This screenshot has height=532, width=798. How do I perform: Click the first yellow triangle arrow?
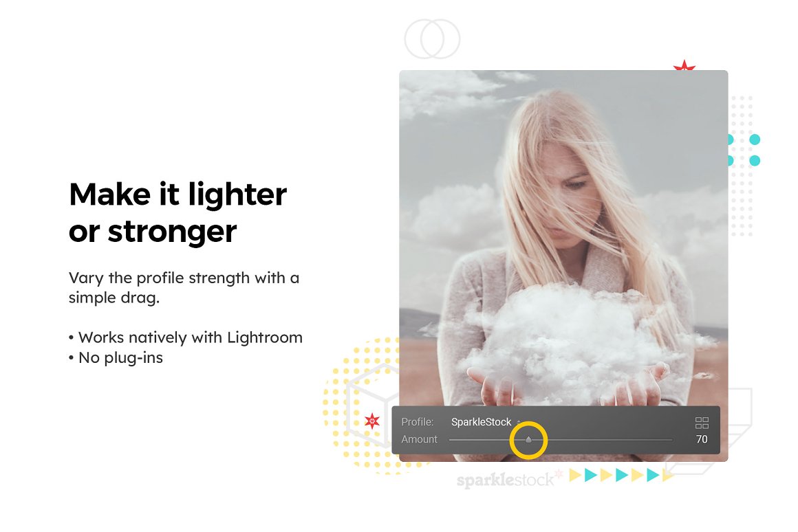(x=575, y=475)
